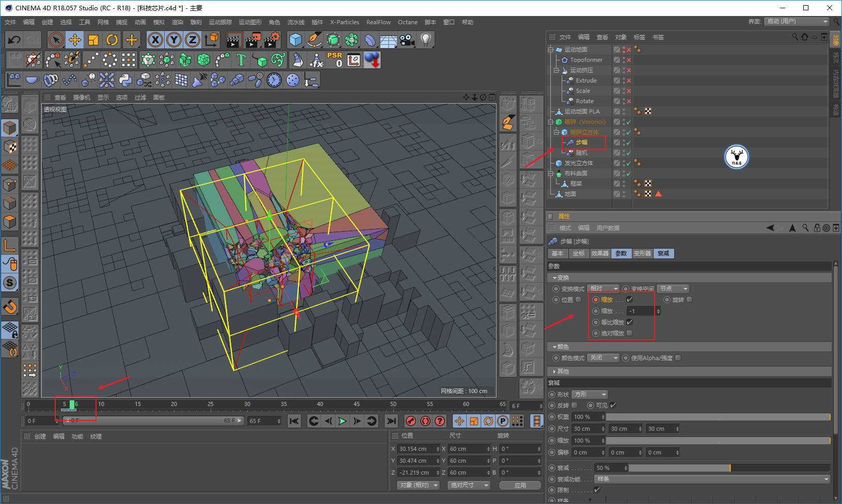Image resolution: width=842 pixels, height=504 pixels.
Task: Toggle Y axis lock
Action: pyautogui.click(x=174, y=40)
